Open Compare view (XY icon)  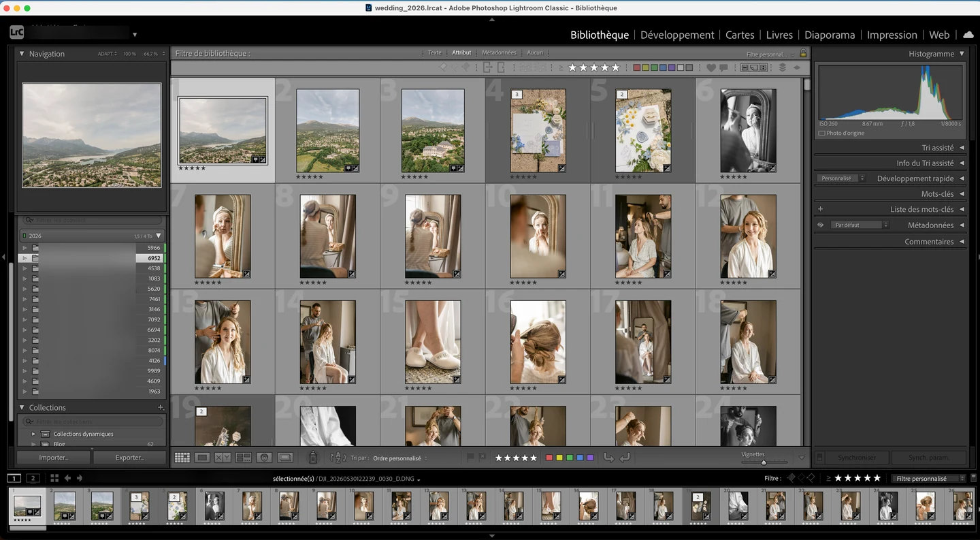point(223,458)
